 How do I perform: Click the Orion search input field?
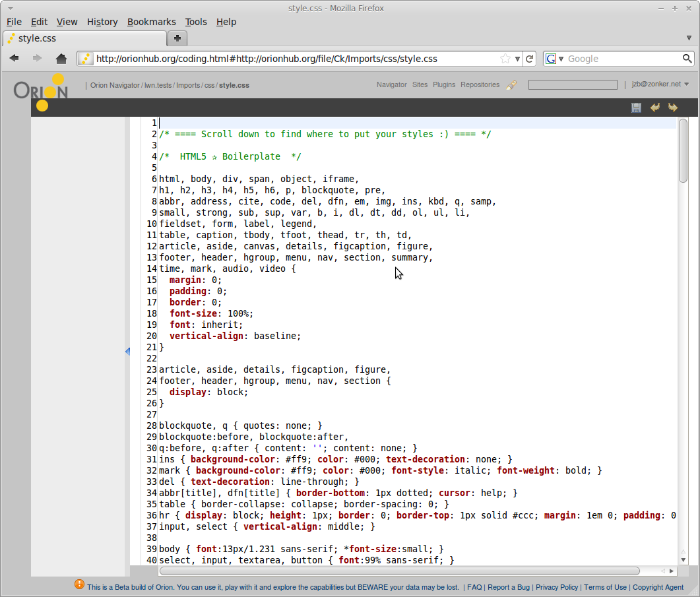pos(573,84)
